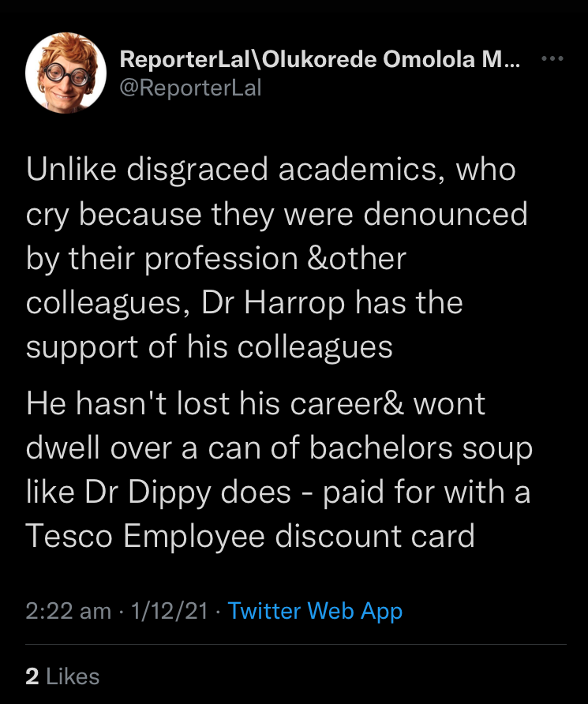This screenshot has width=588, height=704.
Task: Click the likes count number 2
Action: [32, 676]
